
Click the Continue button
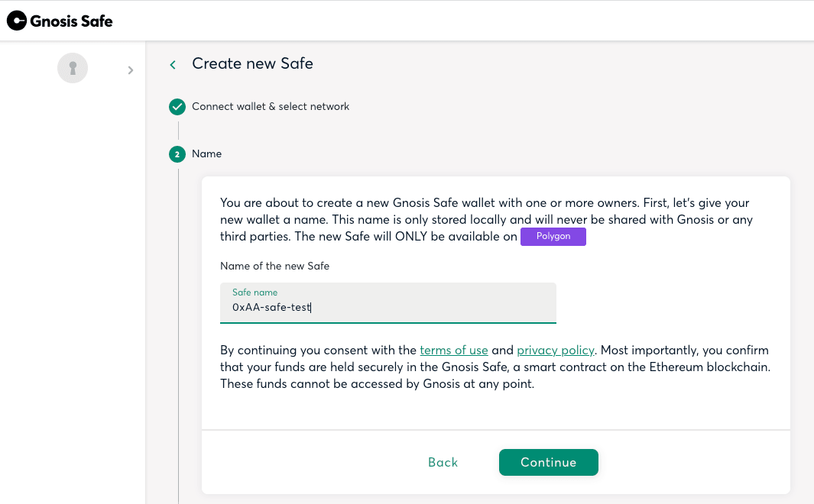[548, 462]
